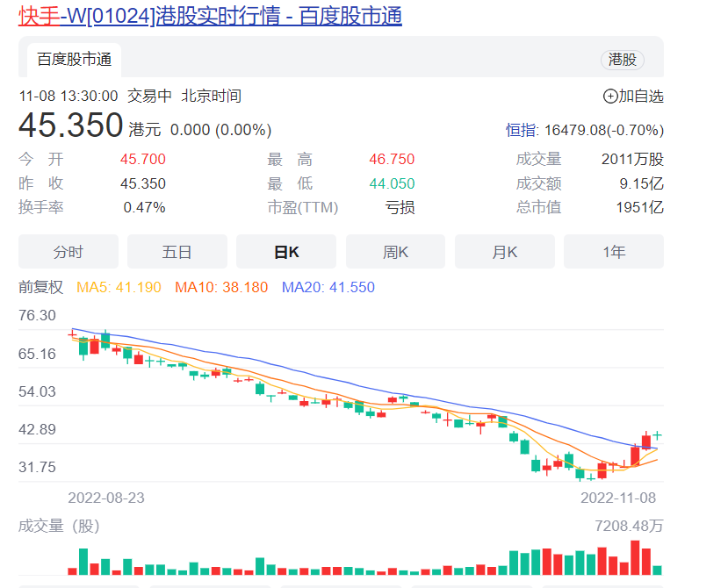Click the 成交量(股) volume chart label

(59, 526)
